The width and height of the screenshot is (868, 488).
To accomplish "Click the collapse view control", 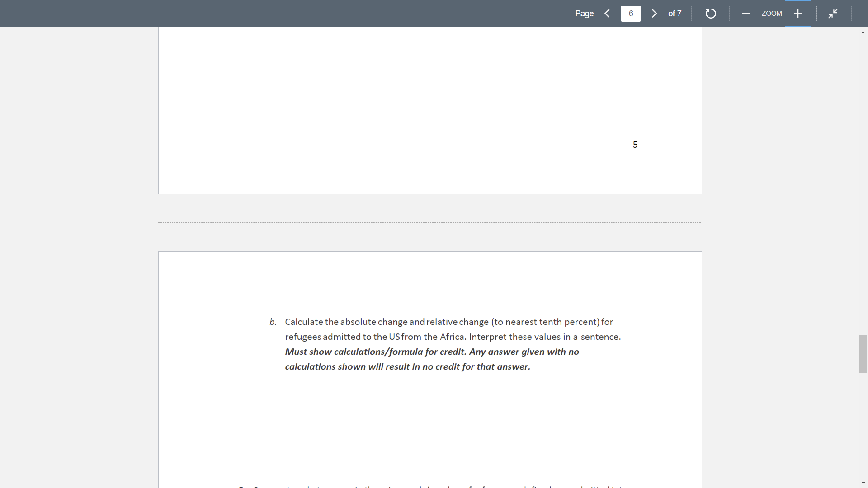I will [833, 14].
